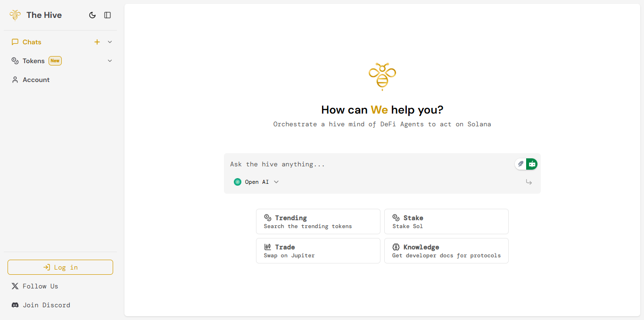Expand the Tokens section chevron

[x=110, y=61]
